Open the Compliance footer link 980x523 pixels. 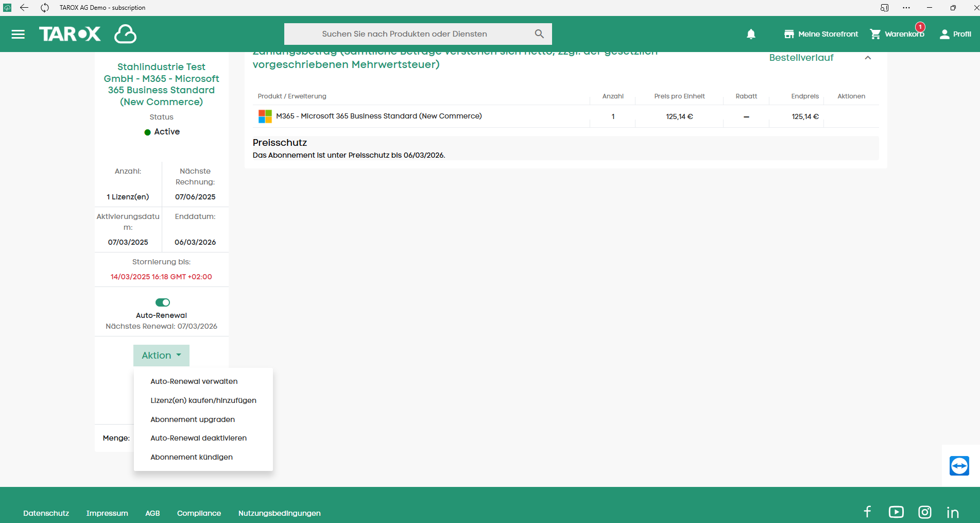tap(199, 513)
